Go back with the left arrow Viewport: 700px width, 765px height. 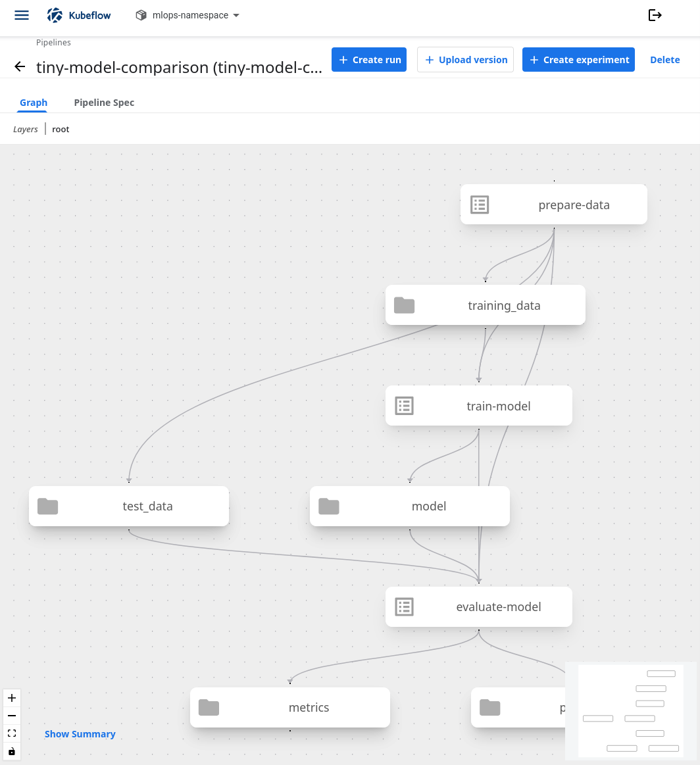(20, 66)
